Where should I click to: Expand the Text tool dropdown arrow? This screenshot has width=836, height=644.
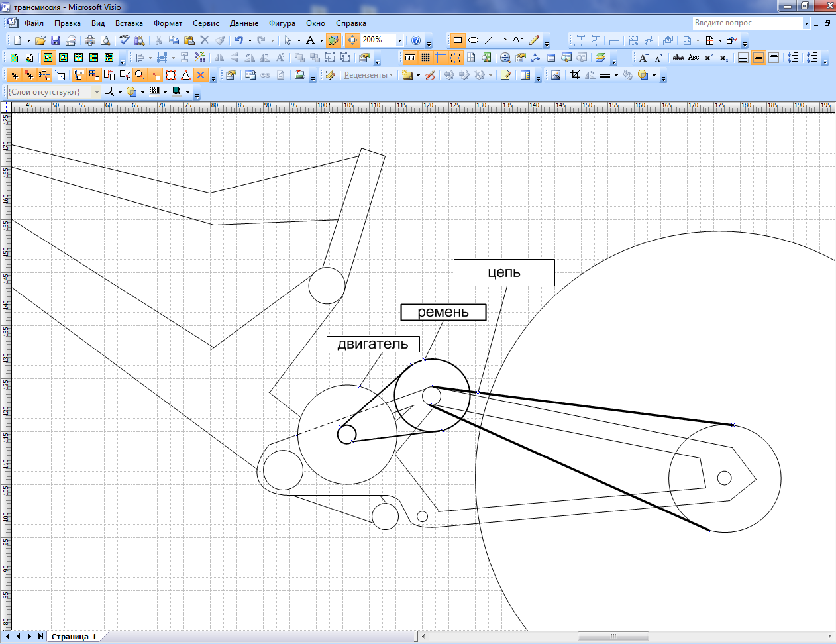321,40
